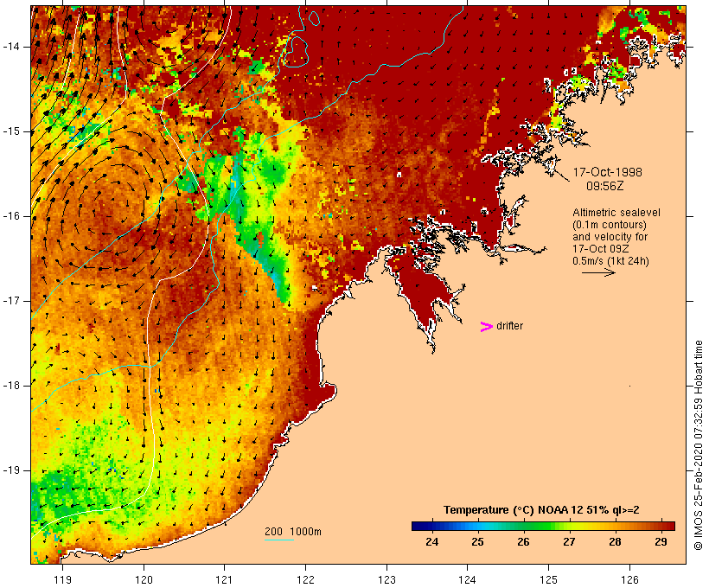This screenshot has height=588, width=709.
Task: Click the latitude axis label '-17'
Action: (x=11, y=301)
